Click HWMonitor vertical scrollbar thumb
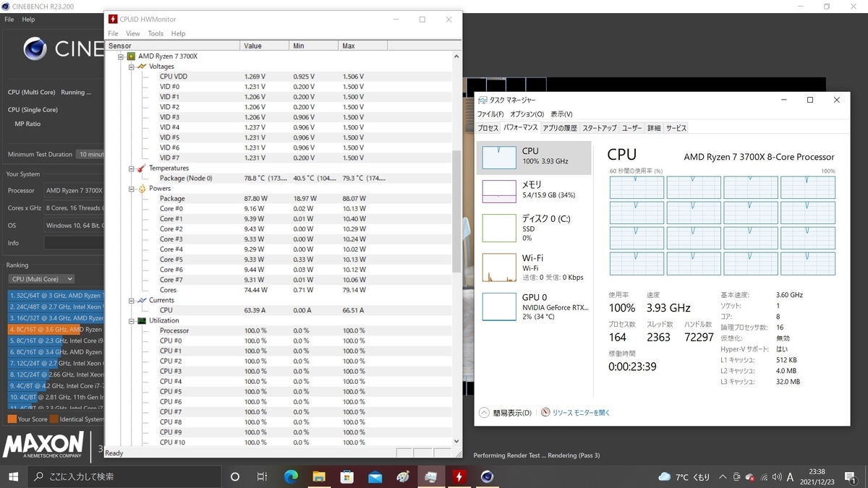Viewport: 868px width, 488px height. pos(456,211)
